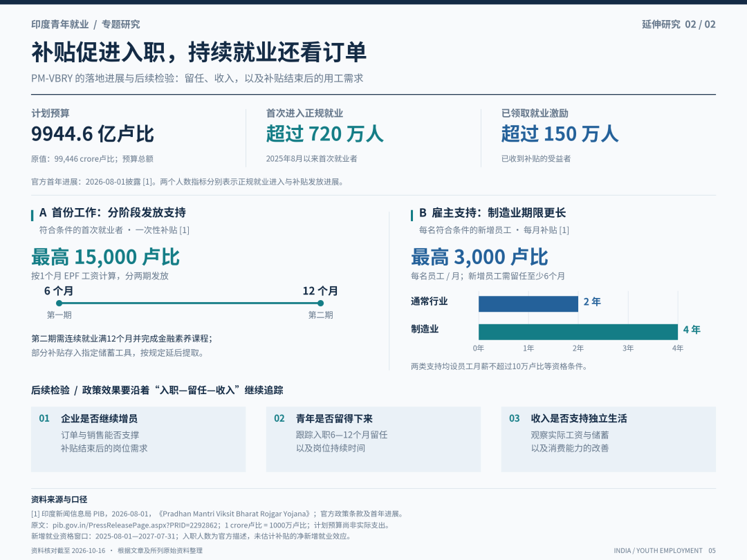Click the '03' card number
This screenshot has height=560, width=747.
515,418
